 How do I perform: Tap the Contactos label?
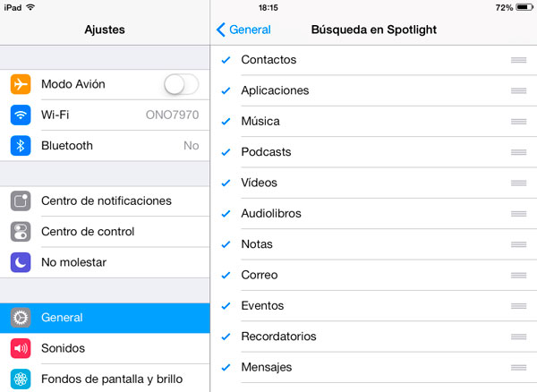(x=268, y=60)
